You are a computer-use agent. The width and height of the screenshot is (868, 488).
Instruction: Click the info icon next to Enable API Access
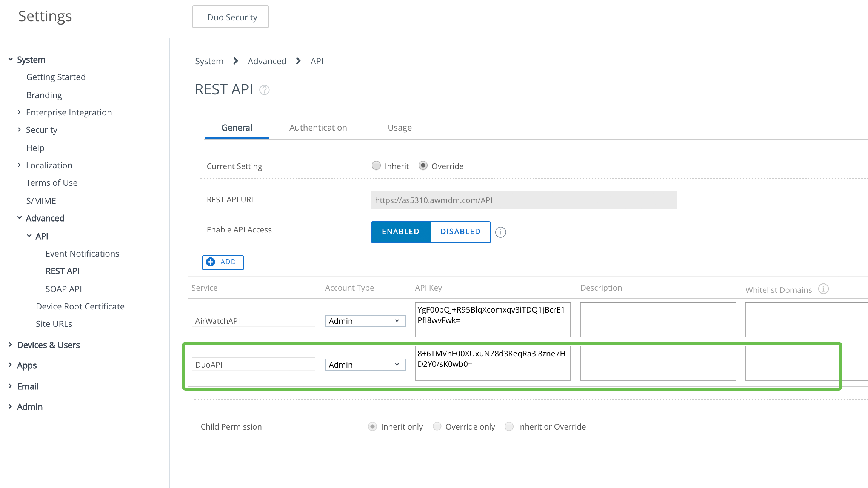click(500, 232)
